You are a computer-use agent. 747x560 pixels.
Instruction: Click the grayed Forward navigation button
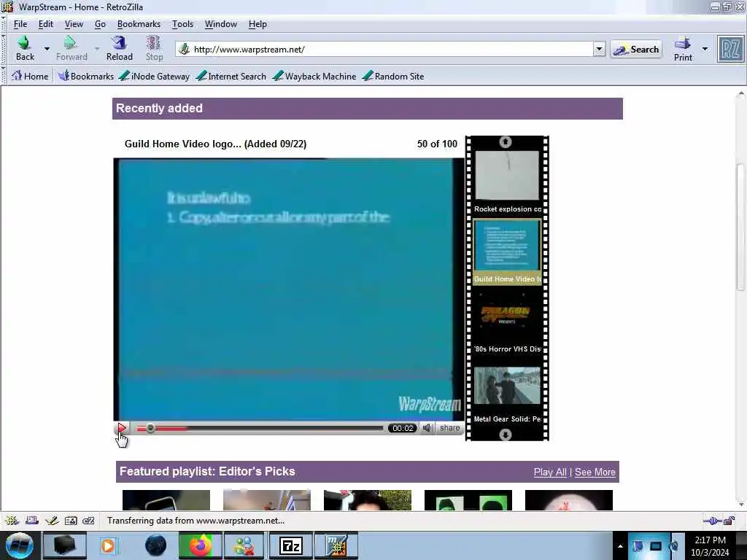71,49
